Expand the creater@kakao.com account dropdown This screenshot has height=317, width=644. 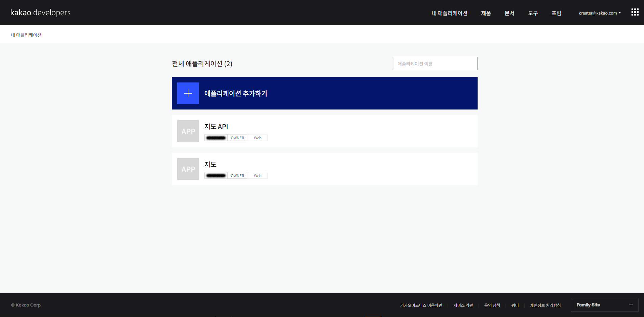coord(600,13)
